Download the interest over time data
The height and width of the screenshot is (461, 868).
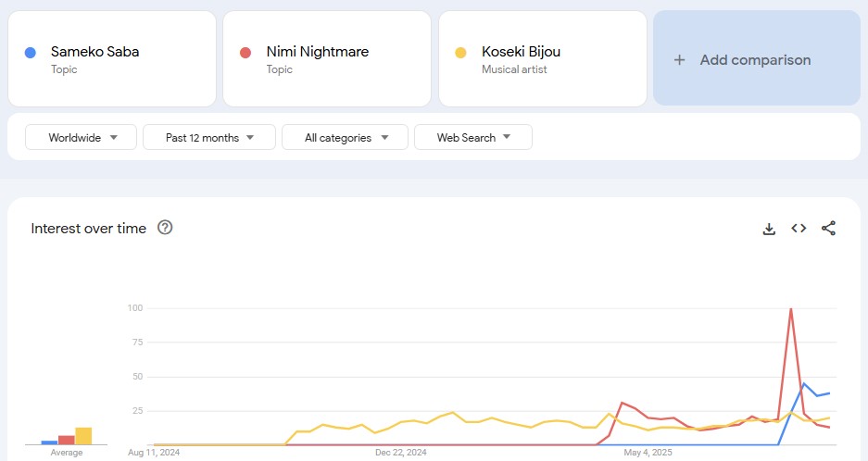(x=769, y=229)
